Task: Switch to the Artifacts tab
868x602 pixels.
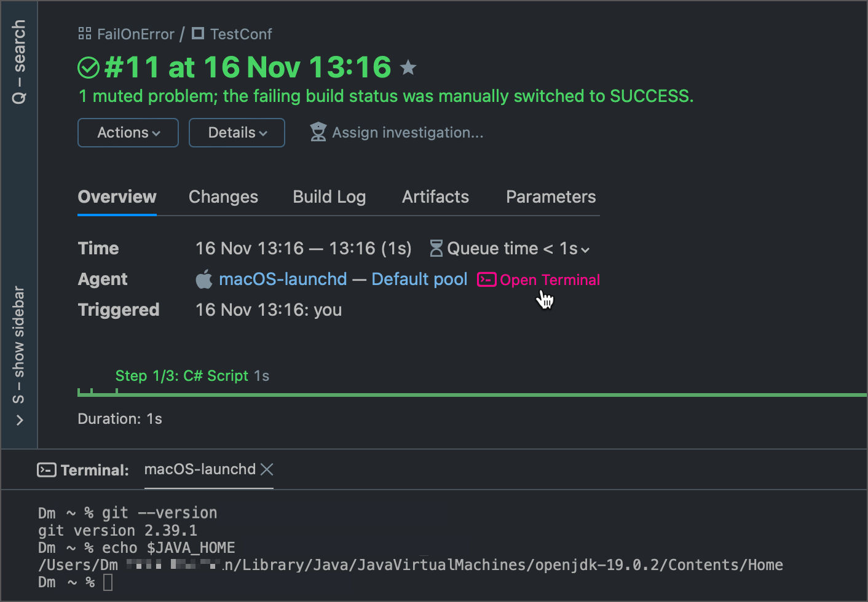Action: pos(435,197)
